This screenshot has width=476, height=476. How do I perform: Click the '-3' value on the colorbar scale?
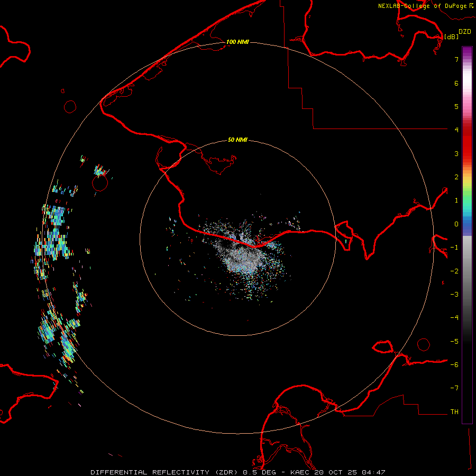point(454,295)
